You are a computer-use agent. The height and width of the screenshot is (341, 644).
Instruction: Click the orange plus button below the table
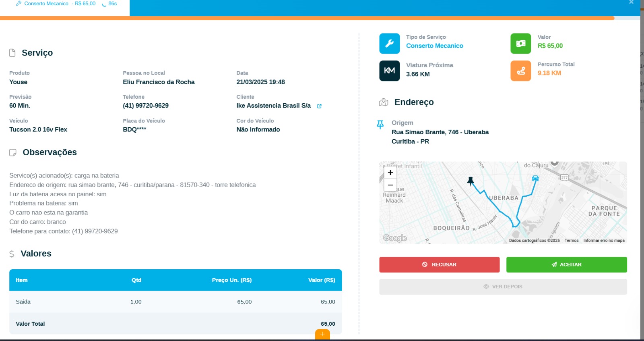pyautogui.click(x=322, y=334)
